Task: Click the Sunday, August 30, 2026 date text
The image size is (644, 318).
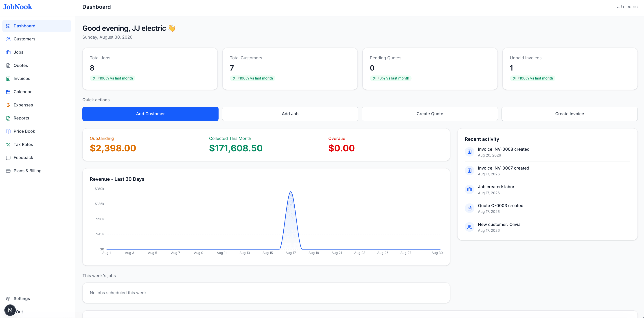Action: click(x=107, y=37)
